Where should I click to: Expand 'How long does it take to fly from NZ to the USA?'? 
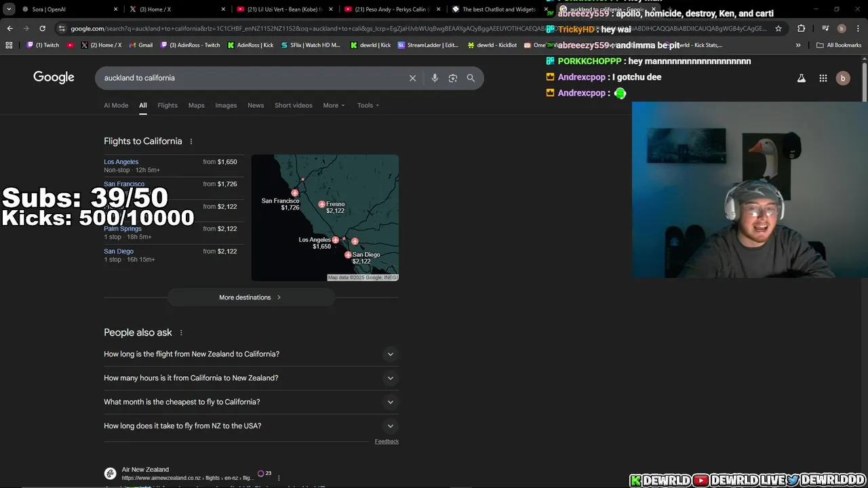click(251, 426)
